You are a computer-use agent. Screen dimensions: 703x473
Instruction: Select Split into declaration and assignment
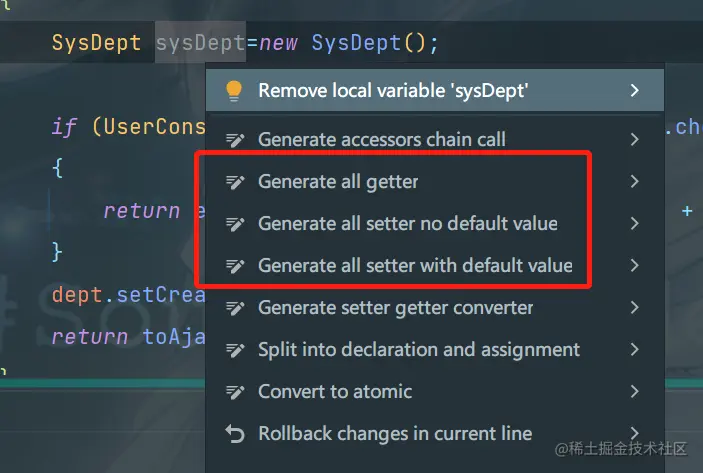(419, 350)
